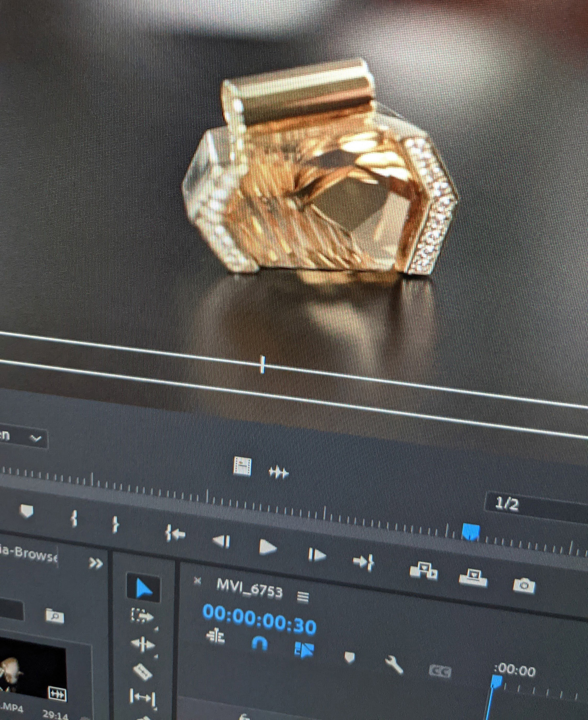588x720 pixels.
Task: Click the 00:00:00:30 timeline timecode
Action: [x=260, y=619]
